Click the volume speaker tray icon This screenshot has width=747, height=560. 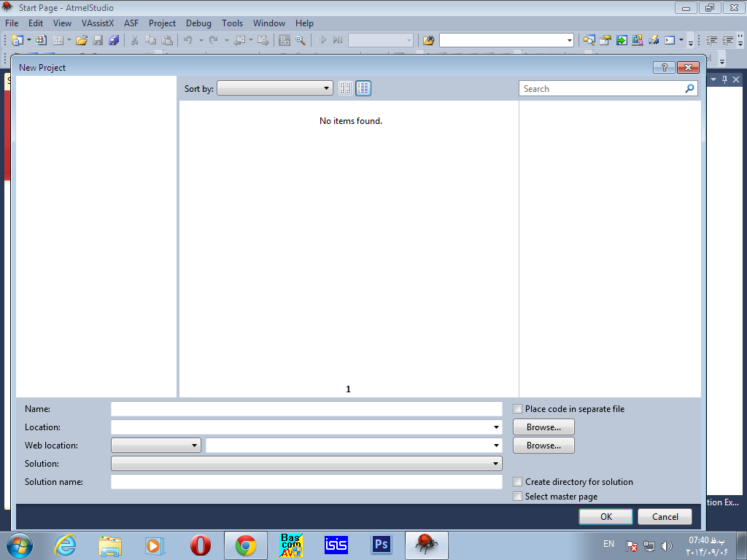pos(667,545)
